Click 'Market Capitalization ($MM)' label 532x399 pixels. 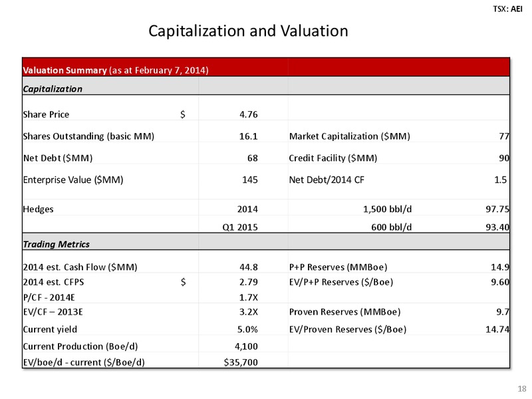[350, 136]
